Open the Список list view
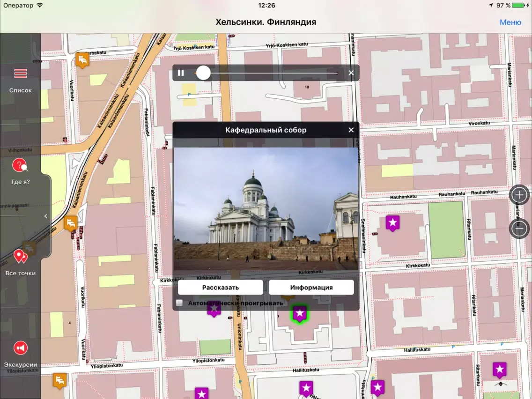The image size is (532, 399). [x=20, y=81]
